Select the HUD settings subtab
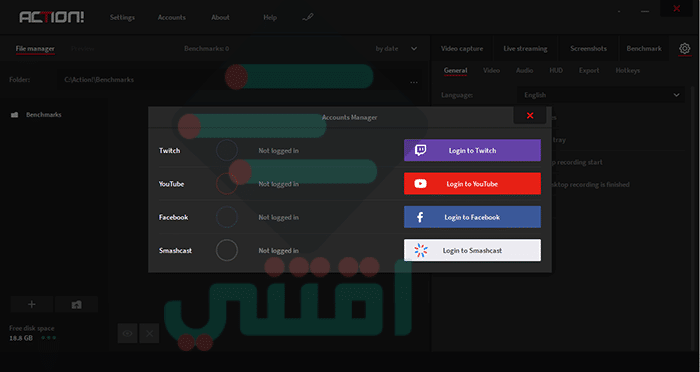 point(556,71)
